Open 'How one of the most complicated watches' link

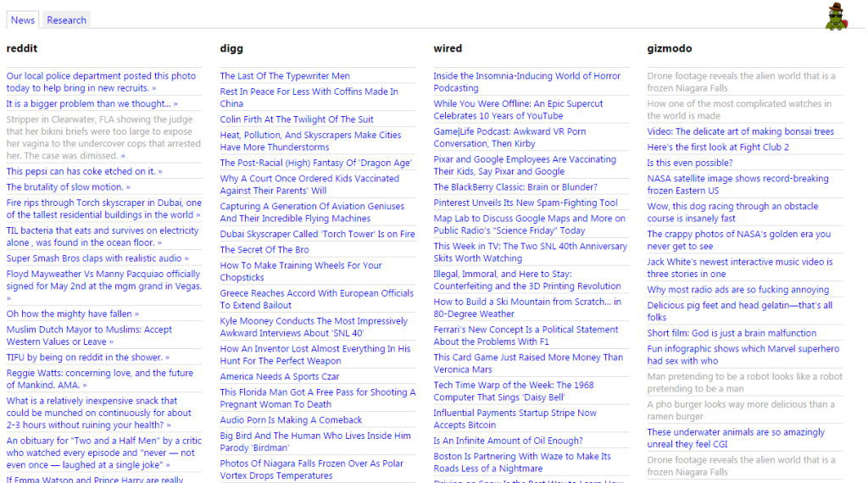tap(739, 109)
